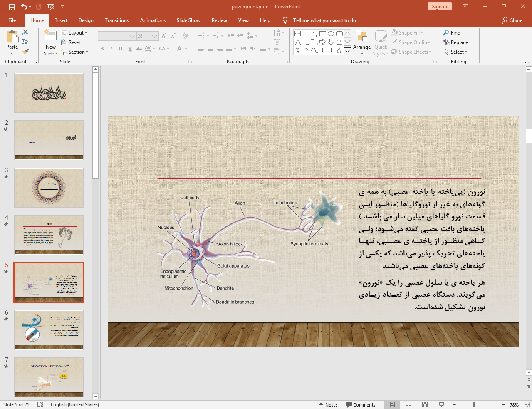This screenshot has width=532, height=409.
Task: Click the Cut scissors icon
Action: (25, 32)
